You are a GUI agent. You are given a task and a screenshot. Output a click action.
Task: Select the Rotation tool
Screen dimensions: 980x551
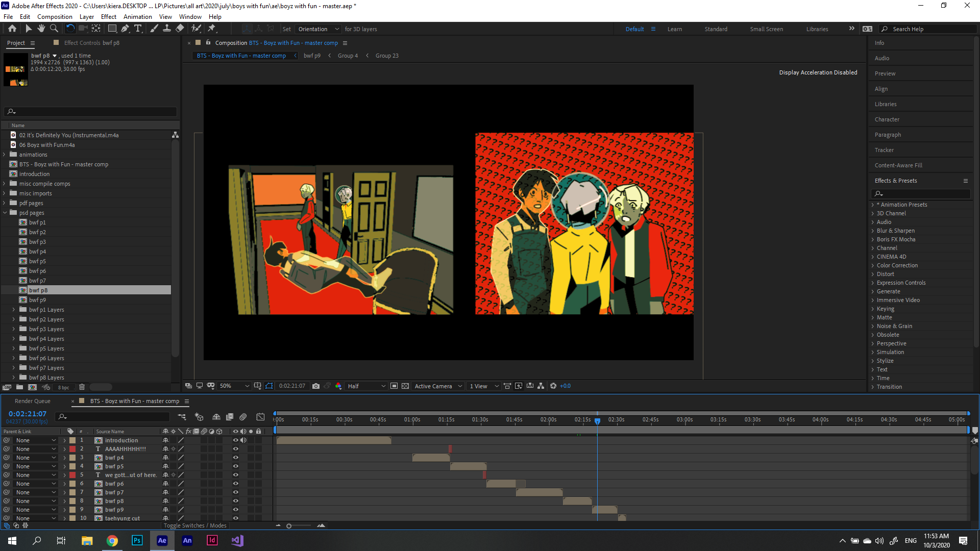point(70,29)
